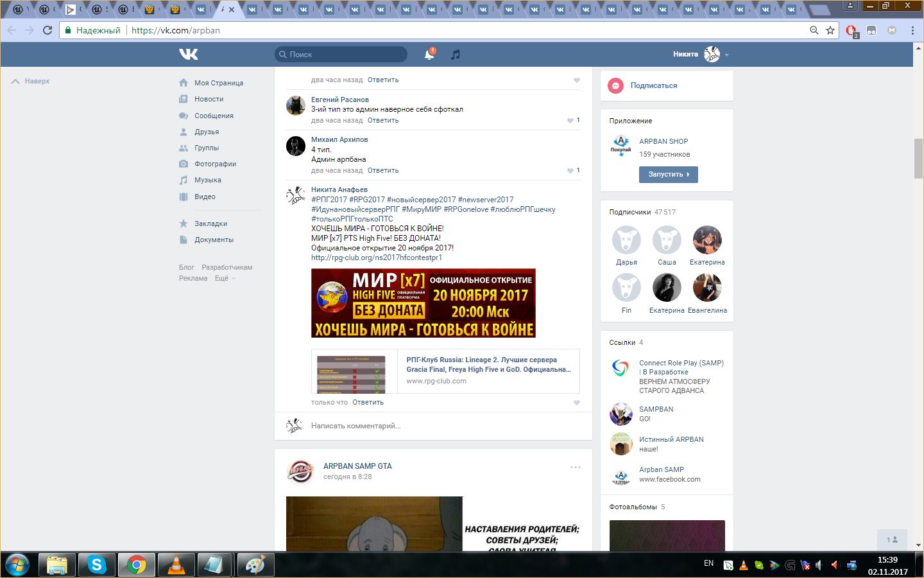Open the rpg-club.org/ns2017hfcontestpr1 link
This screenshot has width=924, height=578.
(x=377, y=258)
